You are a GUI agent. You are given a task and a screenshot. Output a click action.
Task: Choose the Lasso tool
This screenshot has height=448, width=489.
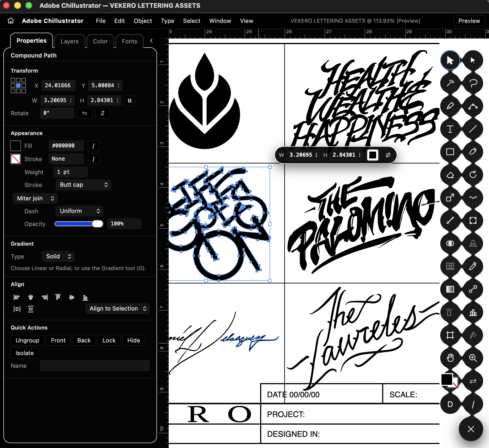[473, 83]
